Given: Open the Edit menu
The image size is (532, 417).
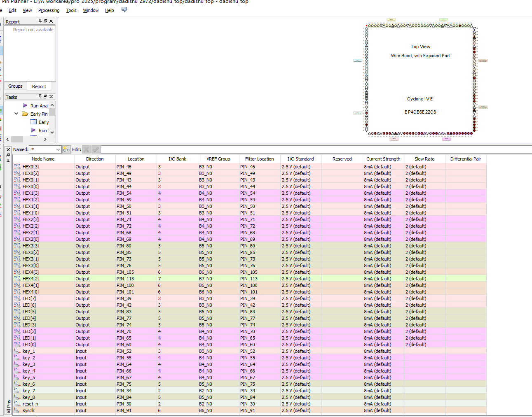Looking at the screenshot, I should click(x=12, y=10).
